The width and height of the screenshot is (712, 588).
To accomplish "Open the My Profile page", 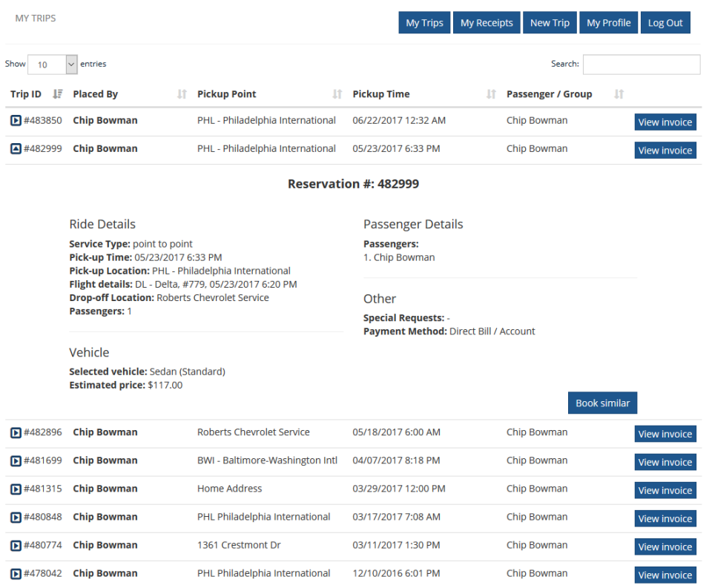I will (608, 22).
